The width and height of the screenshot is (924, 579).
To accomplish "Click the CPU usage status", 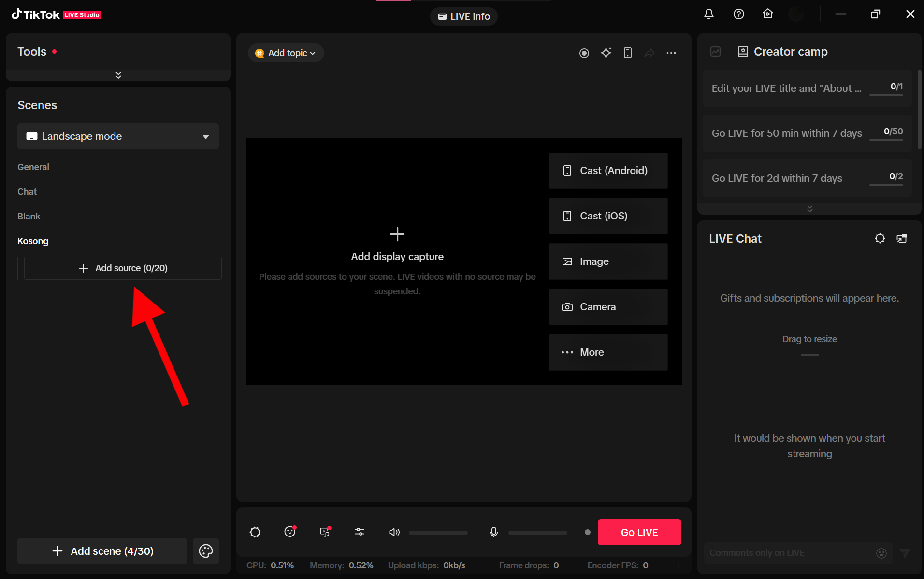I will tap(270, 565).
